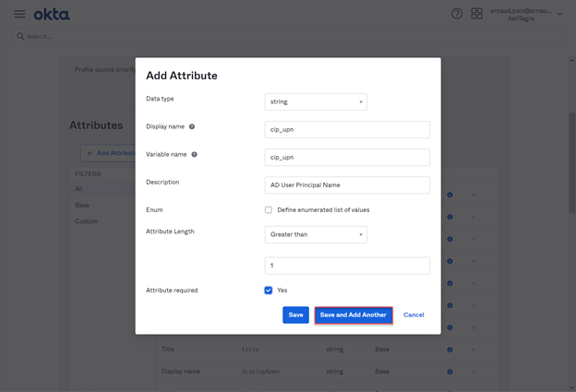Enable the Define enumerated list of values checkbox

coord(269,210)
